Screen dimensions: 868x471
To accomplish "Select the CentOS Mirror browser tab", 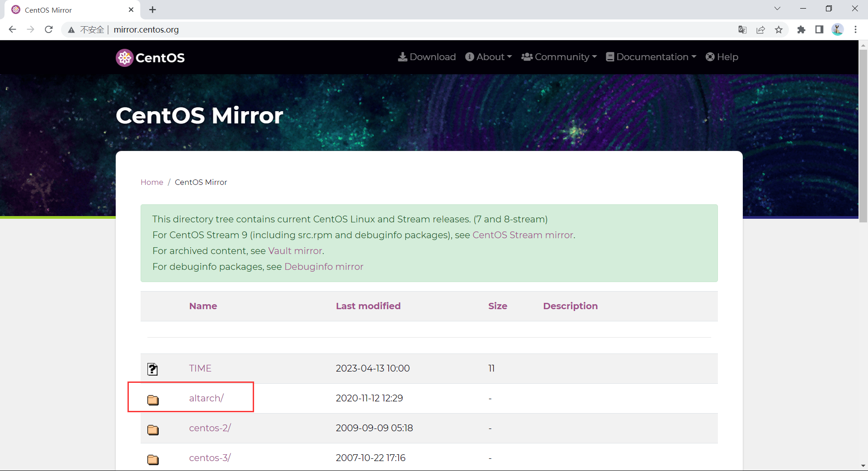I will 72,9.
